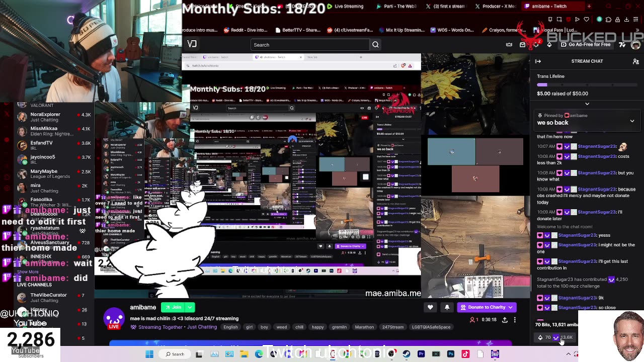
Task: Open the Mix It Up Streaming bookmark
Action: 400,30
